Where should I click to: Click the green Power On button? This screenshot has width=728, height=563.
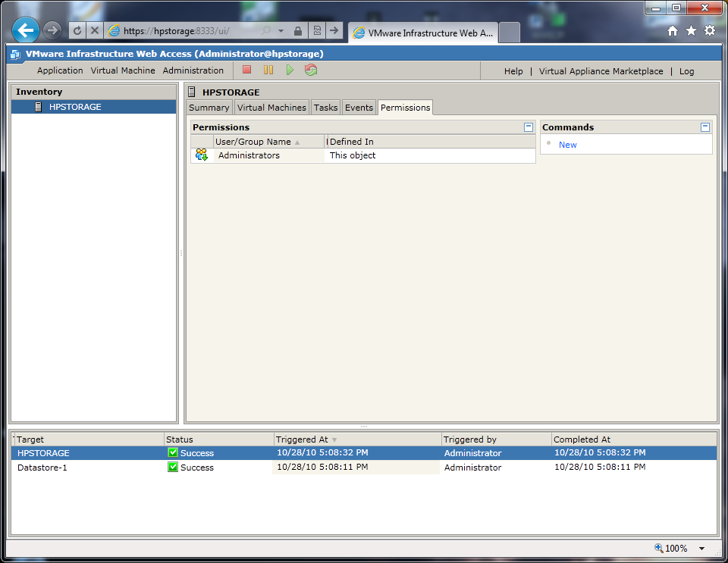pyautogui.click(x=290, y=70)
